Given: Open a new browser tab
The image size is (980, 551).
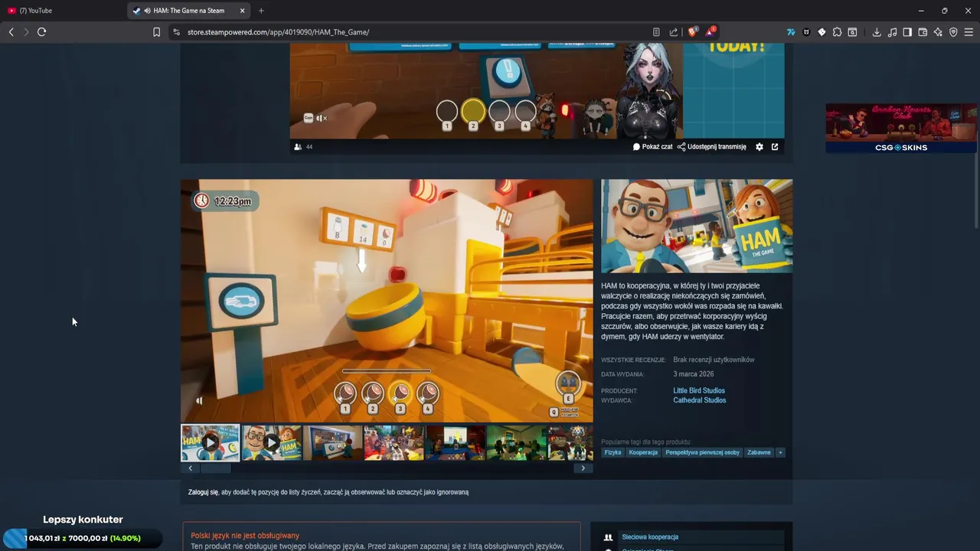Looking at the screenshot, I should [261, 11].
